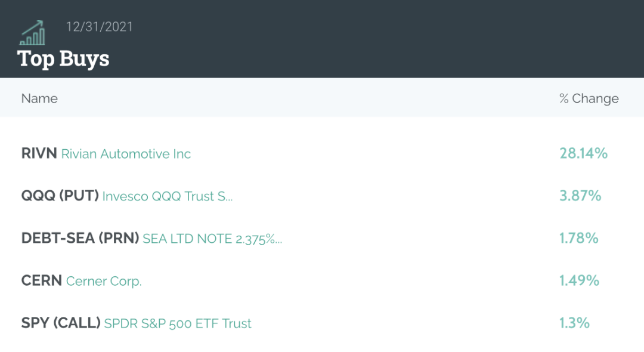Click the 28.14% change value
644x352 pixels.
click(583, 153)
